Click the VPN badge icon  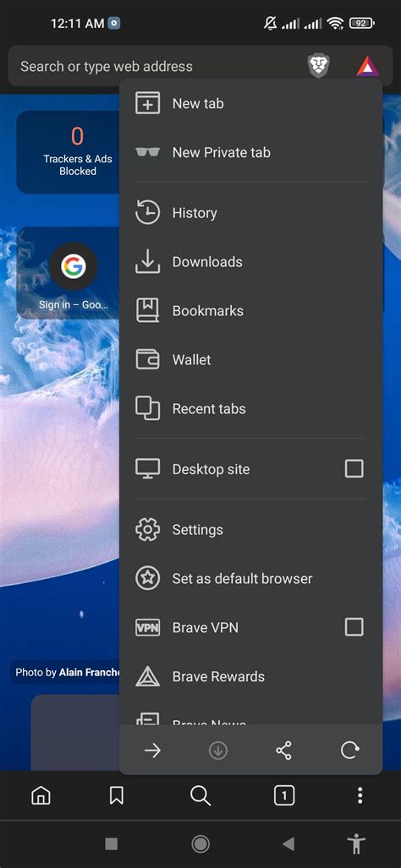(x=148, y=627)
